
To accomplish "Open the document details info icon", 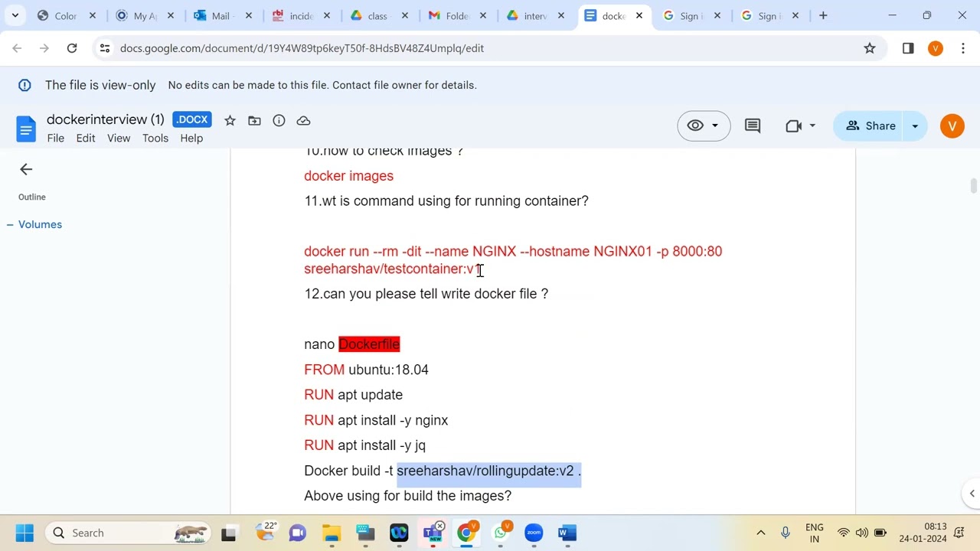I will click(279, 120).
